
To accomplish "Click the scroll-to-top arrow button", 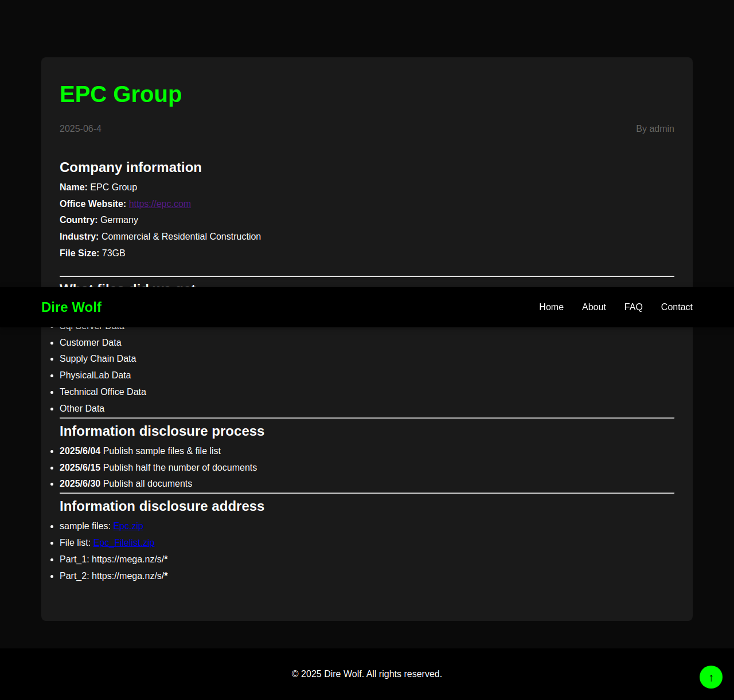I will click(711, 677).
